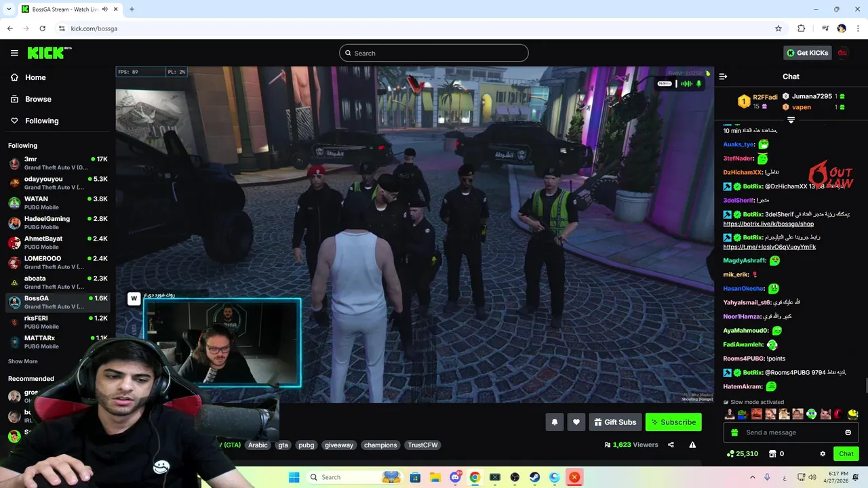This screenshot has width=868, height=488.
Task: Click 3delSherif username in chat
Action: [x=738, y=200]
